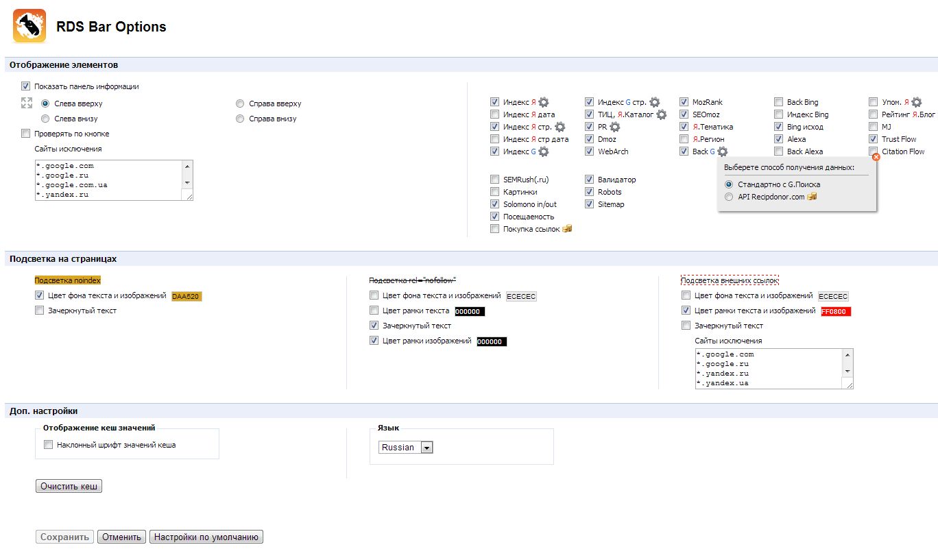
Task: Click ECECEC swatch in nofollow highlighting section
Action: pos(521,297)
